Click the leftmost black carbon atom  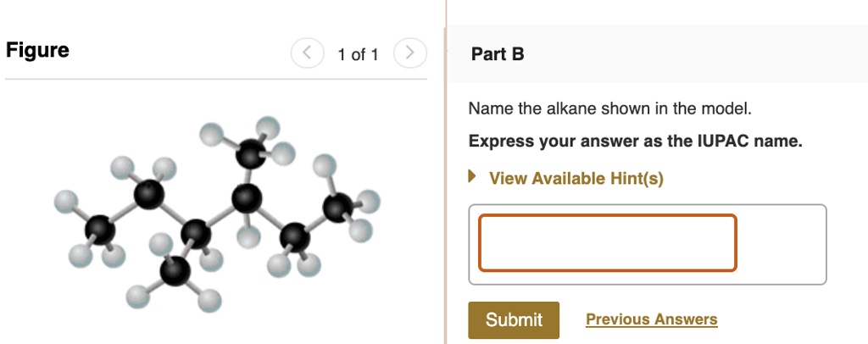[100, 229]
